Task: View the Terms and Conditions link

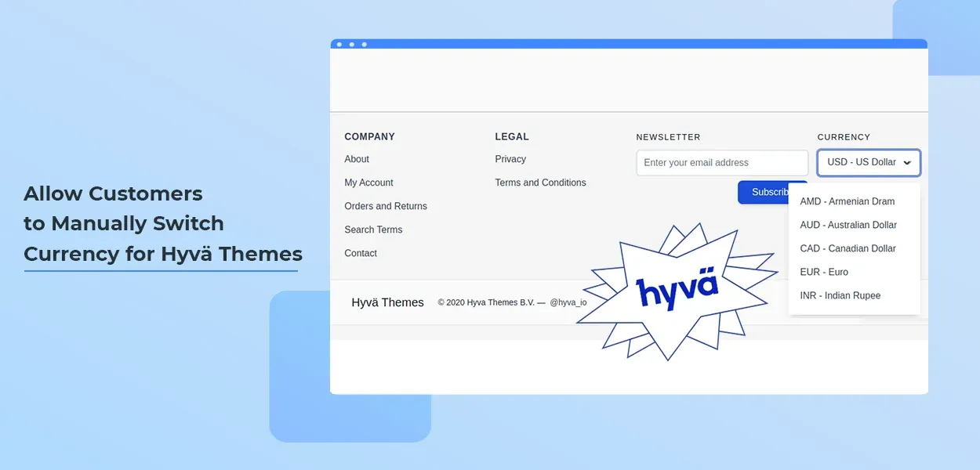Action: tap(540, 183)
